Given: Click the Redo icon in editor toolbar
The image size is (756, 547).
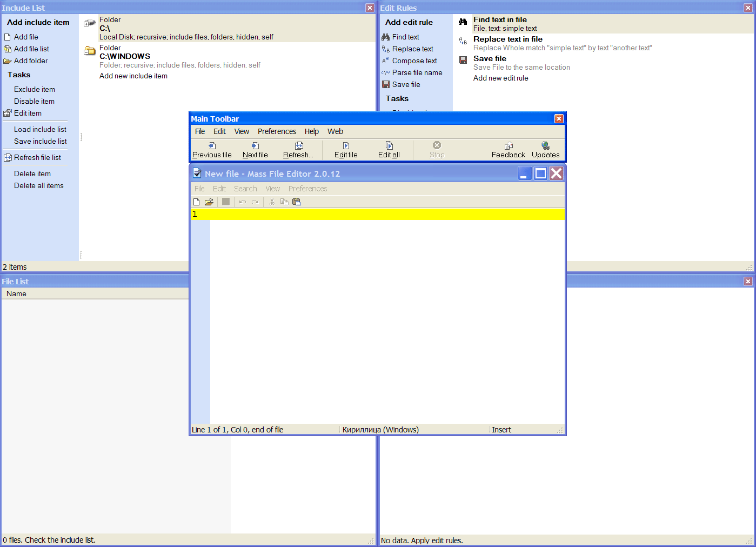Looking at the screenshot, I should tap(255, 202).
